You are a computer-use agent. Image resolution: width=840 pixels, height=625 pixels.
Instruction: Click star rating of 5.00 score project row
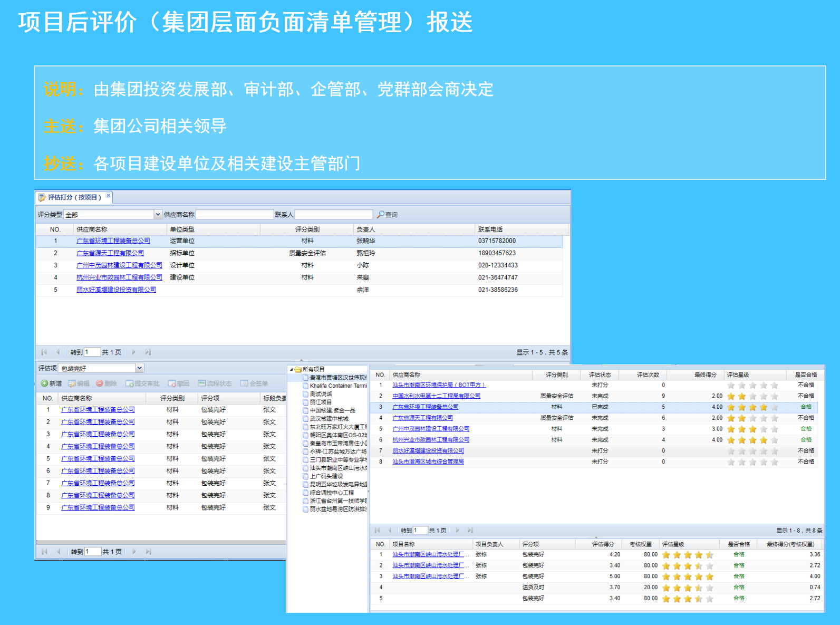[x=688, y=576]
